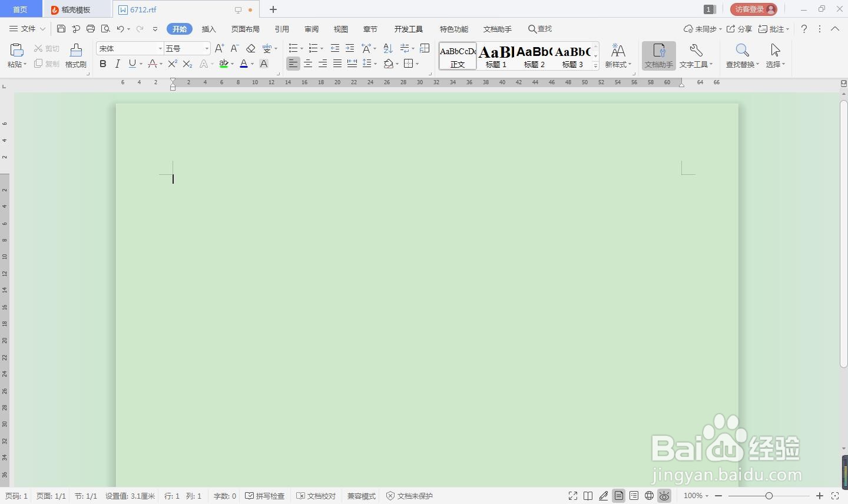The height and width of the screenshot is (504, 848).
Task: Click the text highlight color button
Action: [224, 64]
